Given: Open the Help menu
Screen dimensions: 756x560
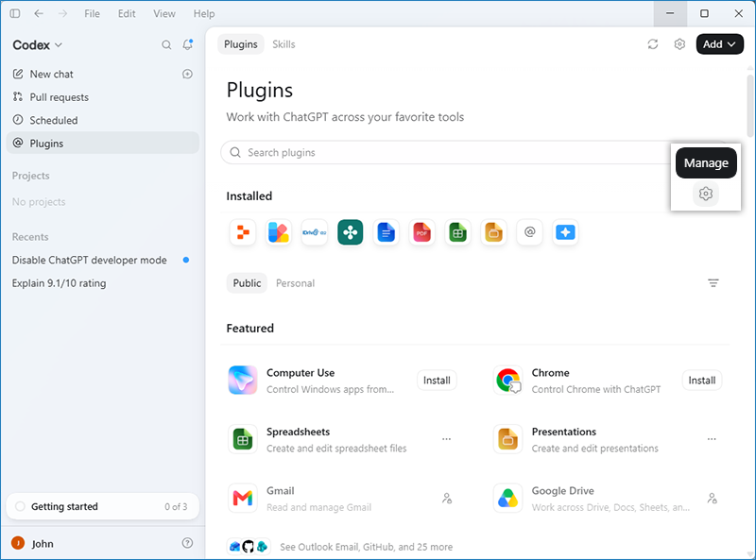Looking at the screenshot, I should pyautogui.click(x=204, y=13).
